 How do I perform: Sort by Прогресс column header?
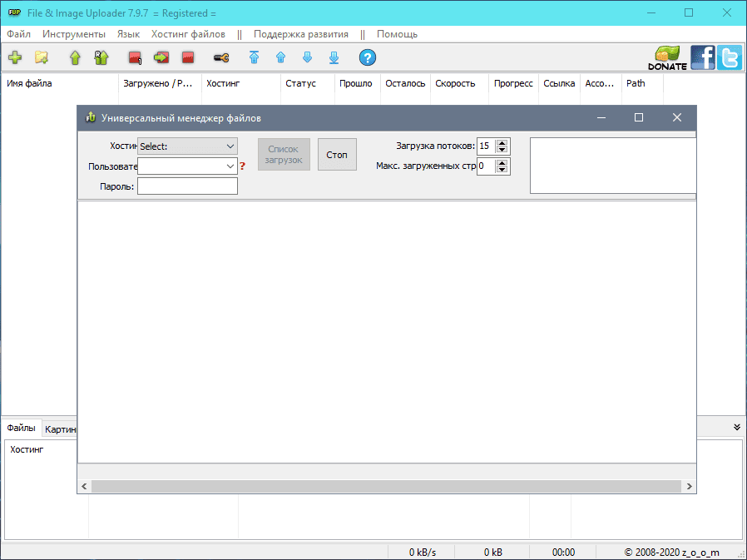click(513, 83)
